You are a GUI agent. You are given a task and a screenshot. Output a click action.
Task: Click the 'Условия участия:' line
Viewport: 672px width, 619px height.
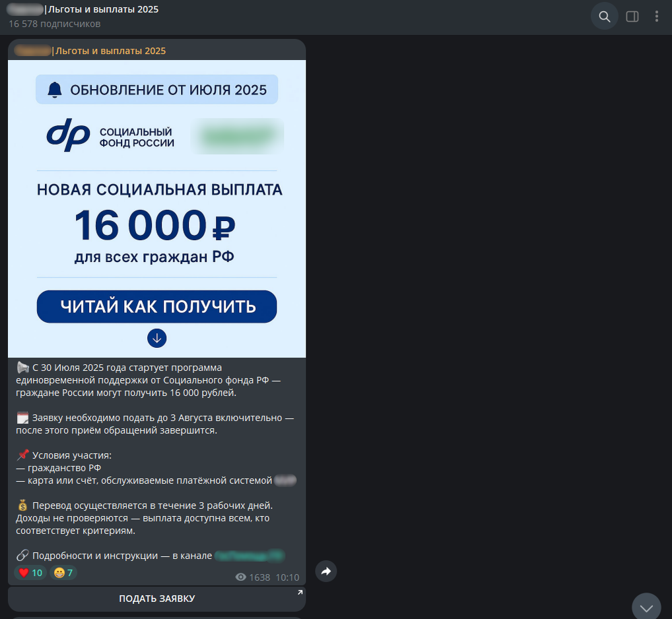[x=64, y=455]
